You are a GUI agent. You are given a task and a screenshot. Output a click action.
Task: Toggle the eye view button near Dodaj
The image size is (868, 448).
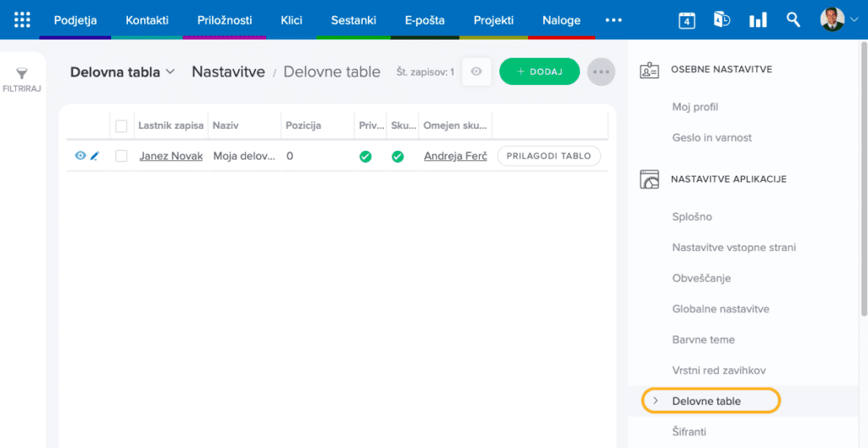[476, 72]
